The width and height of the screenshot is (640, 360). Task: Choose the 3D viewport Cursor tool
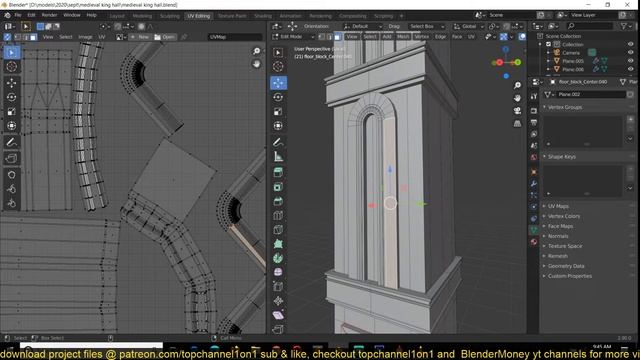coord(278,67)
